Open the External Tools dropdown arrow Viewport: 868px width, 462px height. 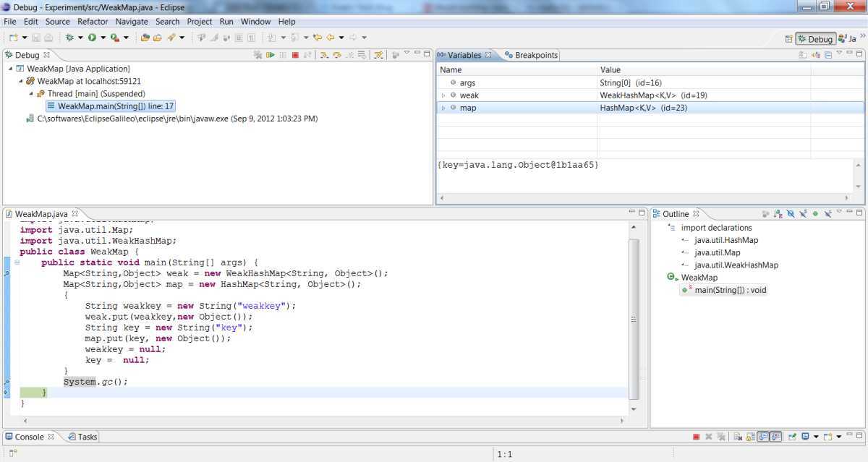click(x=126, y=38)
